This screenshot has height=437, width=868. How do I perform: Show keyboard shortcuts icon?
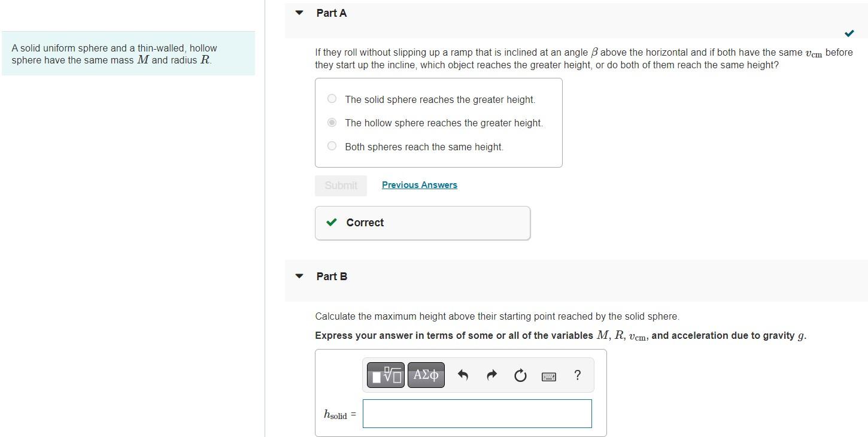tap(549, 377)
